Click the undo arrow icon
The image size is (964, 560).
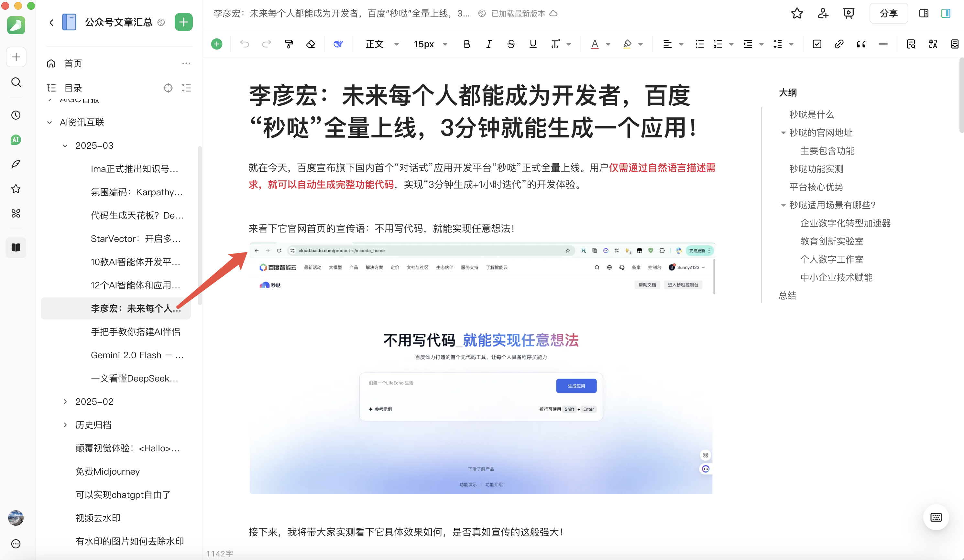pos(245,44)
